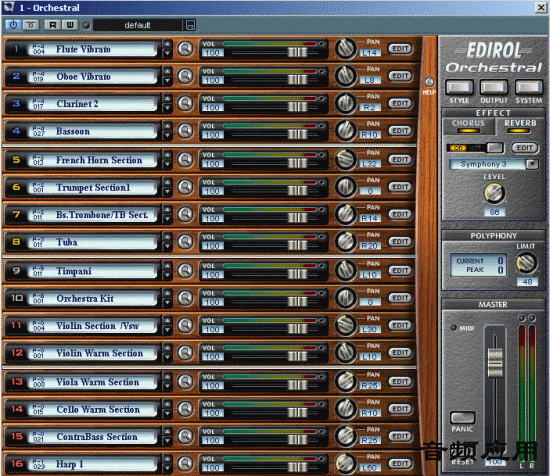Step up instrument for Cello Warm Section

[167, 404]
